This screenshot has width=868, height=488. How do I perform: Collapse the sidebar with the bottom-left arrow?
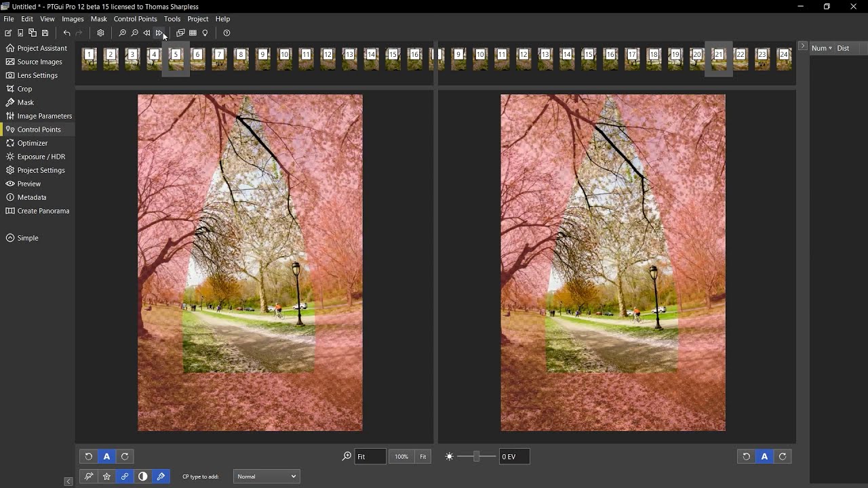pos(68,481)
